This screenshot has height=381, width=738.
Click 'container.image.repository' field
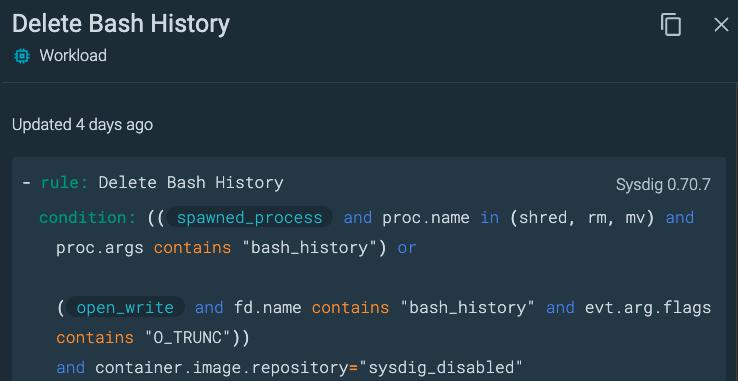click(222, 368)
